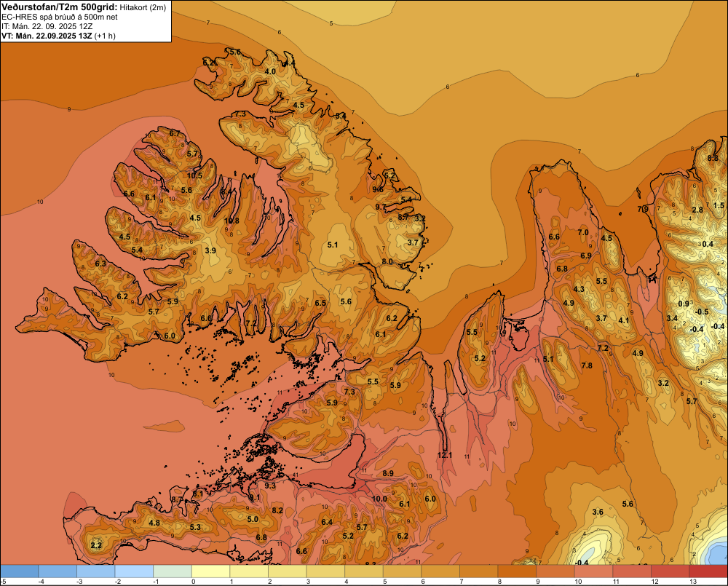Select the 0 to 1 legend color swatch
Screen dimensions: 728x586
click(x=211, y=571)
